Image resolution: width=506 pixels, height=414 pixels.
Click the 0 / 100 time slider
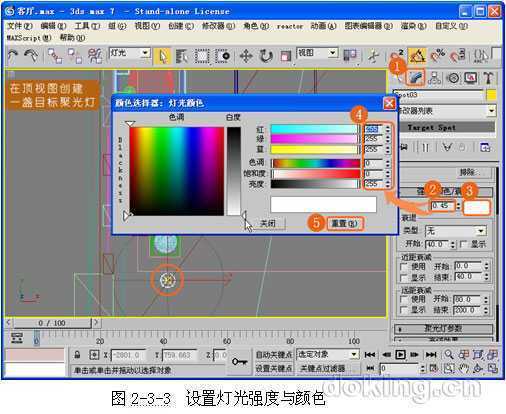[52, 323]
